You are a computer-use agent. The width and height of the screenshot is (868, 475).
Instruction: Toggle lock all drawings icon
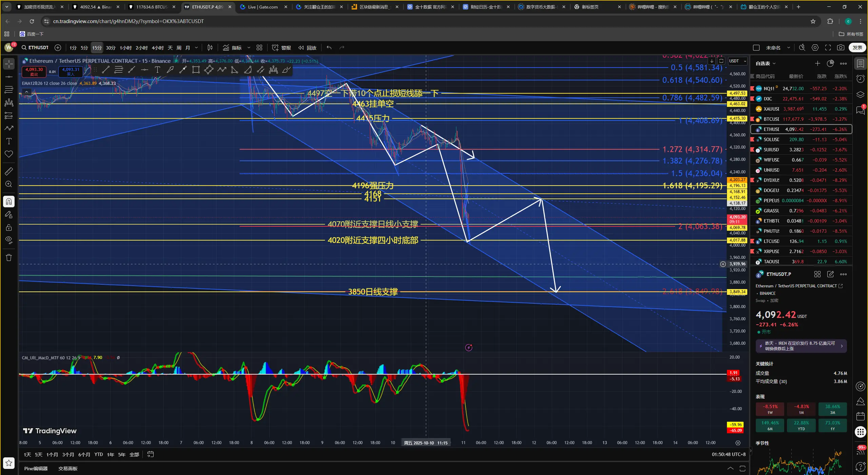[x=9, y=227]
